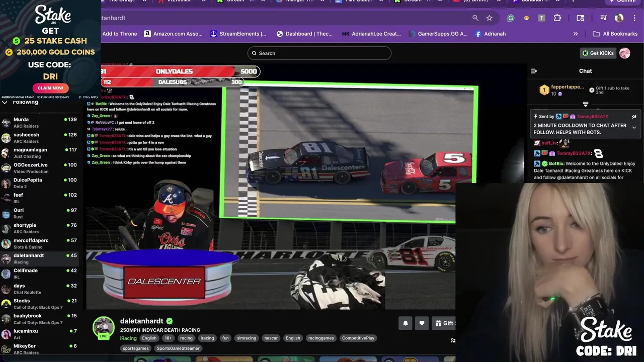Open days' Chat Roulette stream

click(x=39, y=289)
